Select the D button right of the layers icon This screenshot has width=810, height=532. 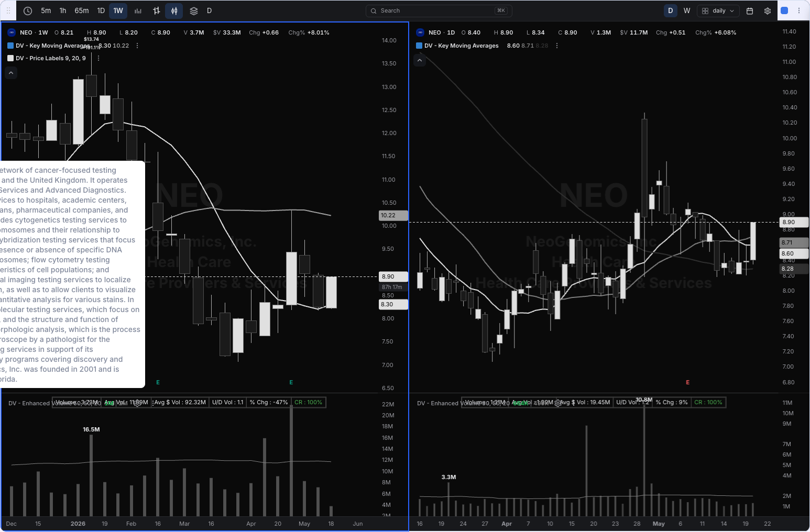click(209, 10)
